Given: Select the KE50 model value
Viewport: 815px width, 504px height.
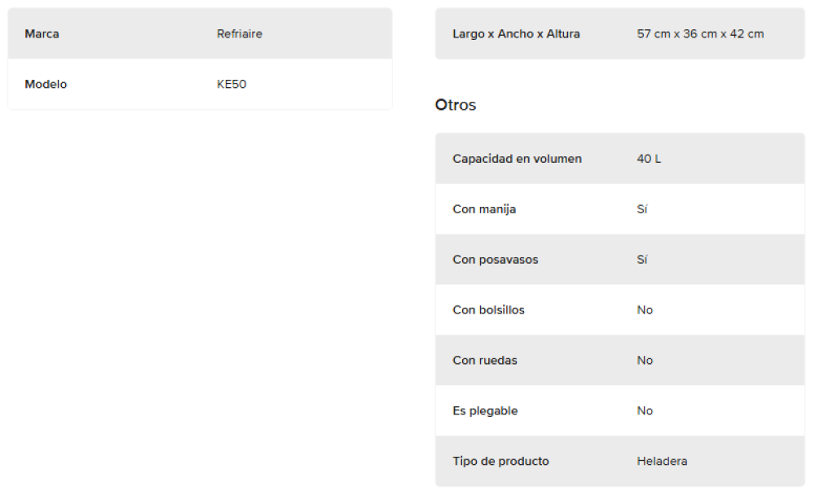Looking at the screenshot, I should [231, 85].
